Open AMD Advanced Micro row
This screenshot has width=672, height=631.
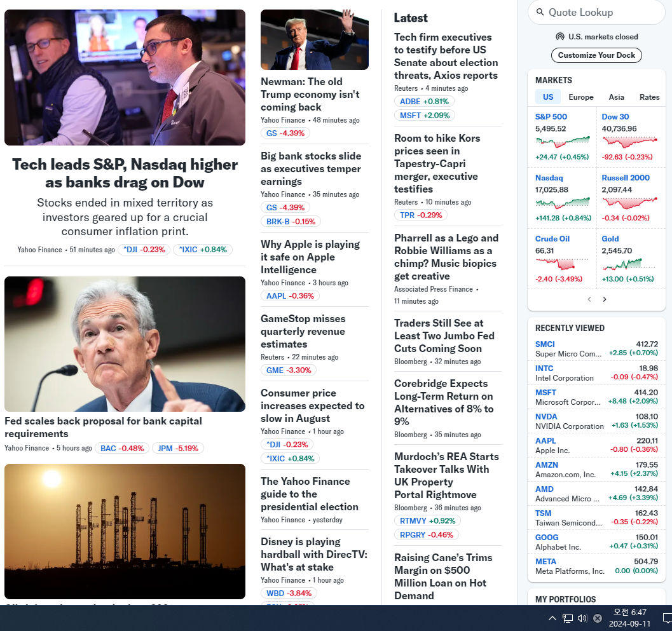596,494
